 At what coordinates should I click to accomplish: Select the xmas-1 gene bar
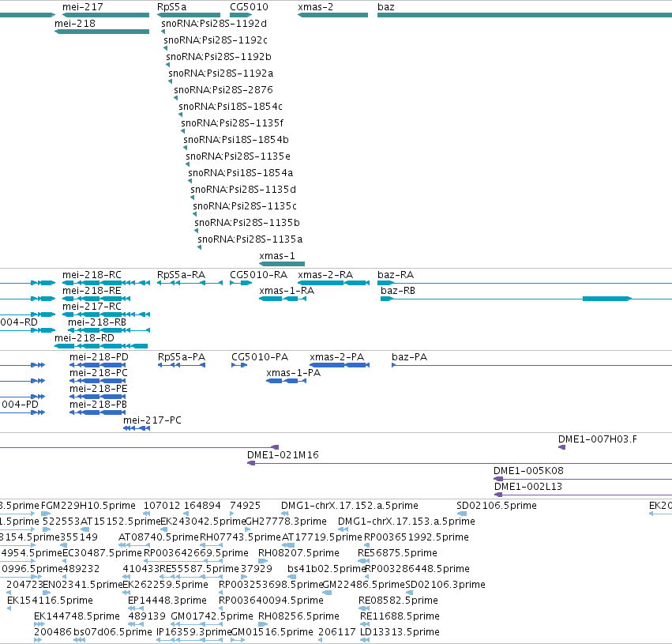(x=282, y=264)
